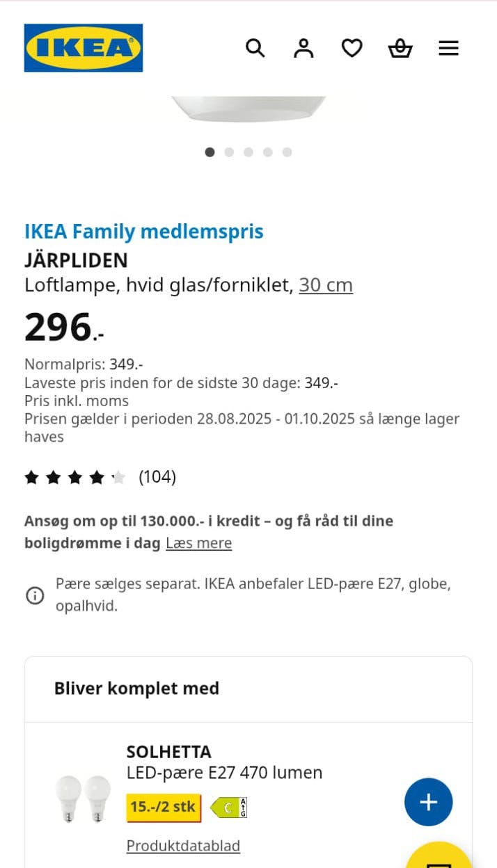Viewport: 497px width, 868px height.
Task: Open the shopping basket
Action: click(x=400, y=47)
